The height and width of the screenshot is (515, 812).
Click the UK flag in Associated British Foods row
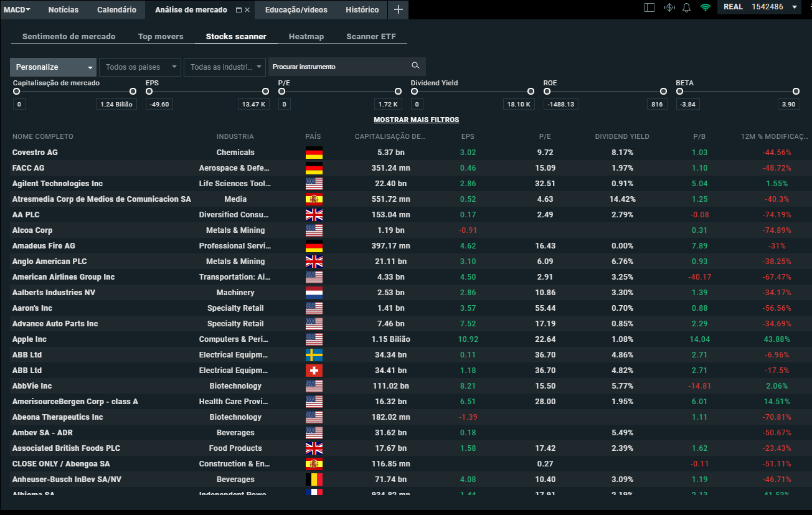(x=314, y=448)
